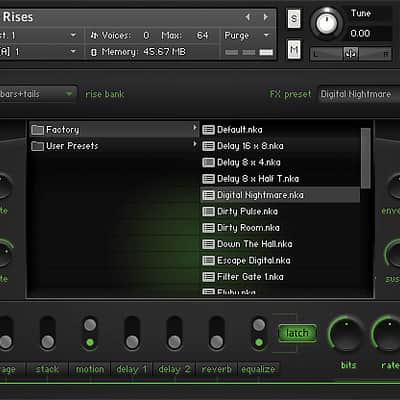Toggle the delay 1 effect switch
Screen dimensions: 400x400
click(132, 333)
